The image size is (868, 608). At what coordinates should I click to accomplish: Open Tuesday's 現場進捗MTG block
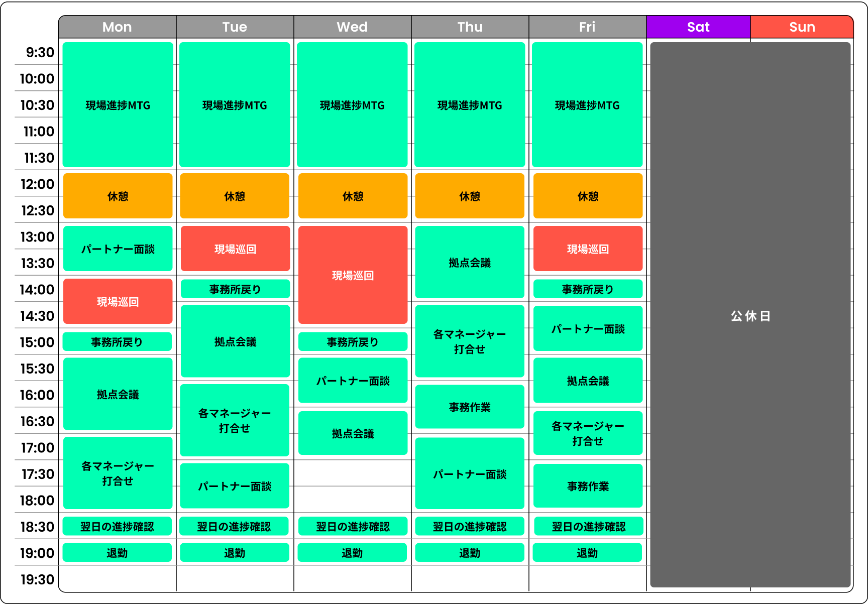(x=235, y=105)
